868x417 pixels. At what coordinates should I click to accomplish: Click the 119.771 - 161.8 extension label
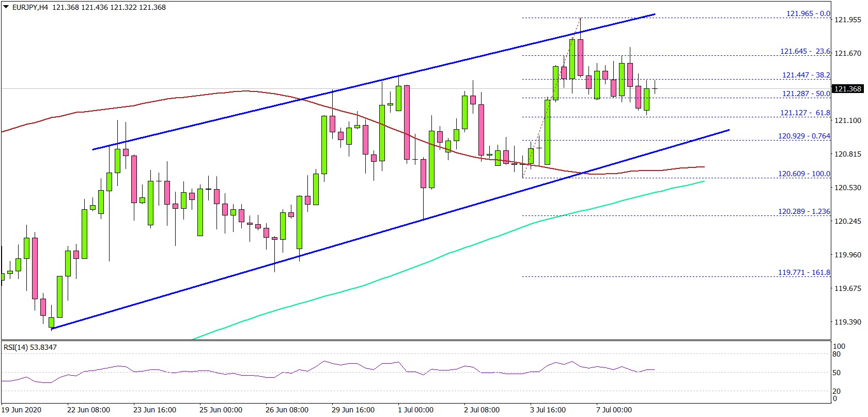(x=803, y=272)
